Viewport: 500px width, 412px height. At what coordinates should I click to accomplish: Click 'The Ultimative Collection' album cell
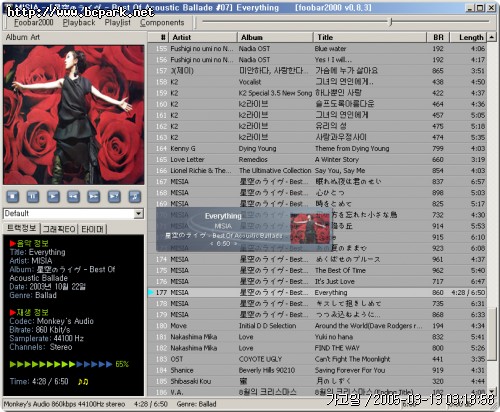(x=275, y=170)
